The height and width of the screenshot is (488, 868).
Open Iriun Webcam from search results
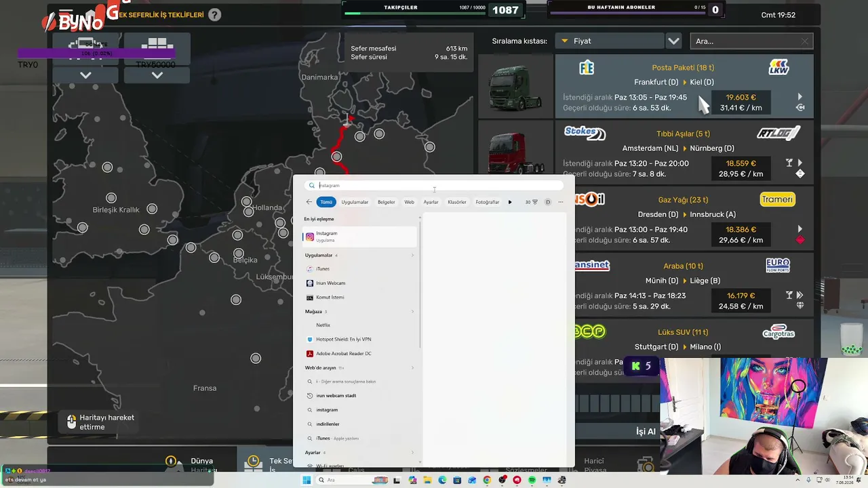359,283
